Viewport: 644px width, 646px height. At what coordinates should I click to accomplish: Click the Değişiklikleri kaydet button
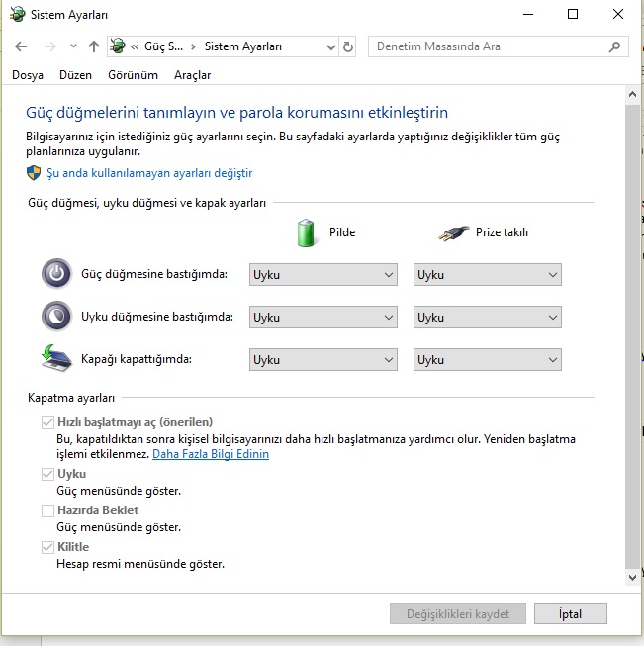(458, 614)
